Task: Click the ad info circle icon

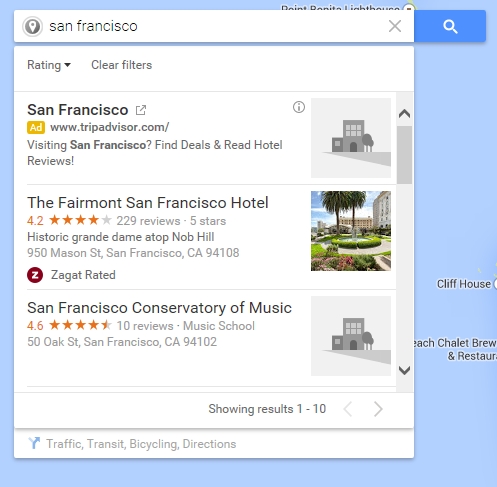Action: click(299, 107)
